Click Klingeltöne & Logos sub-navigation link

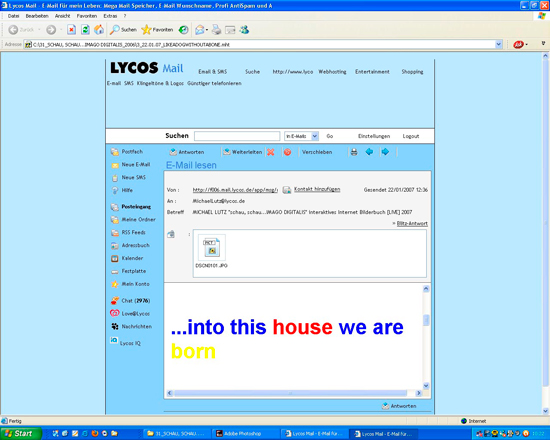(160, 83)
